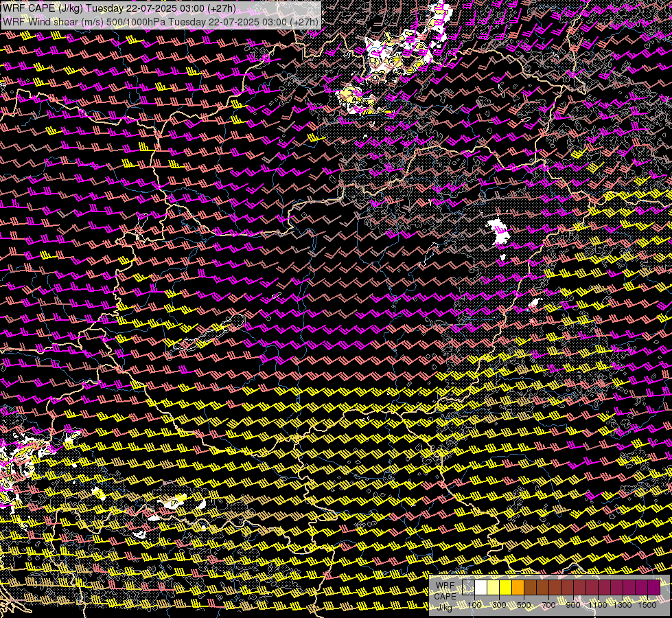Pick the legend swatch starting at 900
The height and width of the screenshot is (618, 672).
pyautogui.click(x=580, y=587)
